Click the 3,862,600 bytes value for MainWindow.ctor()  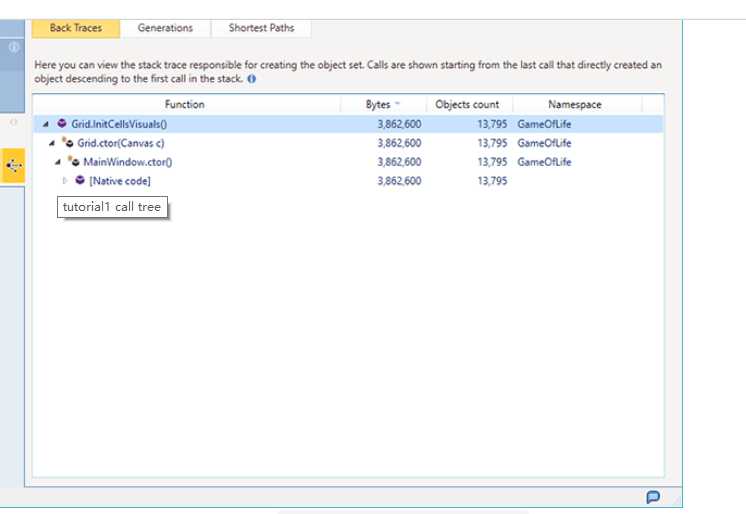(x=399, y=162)
